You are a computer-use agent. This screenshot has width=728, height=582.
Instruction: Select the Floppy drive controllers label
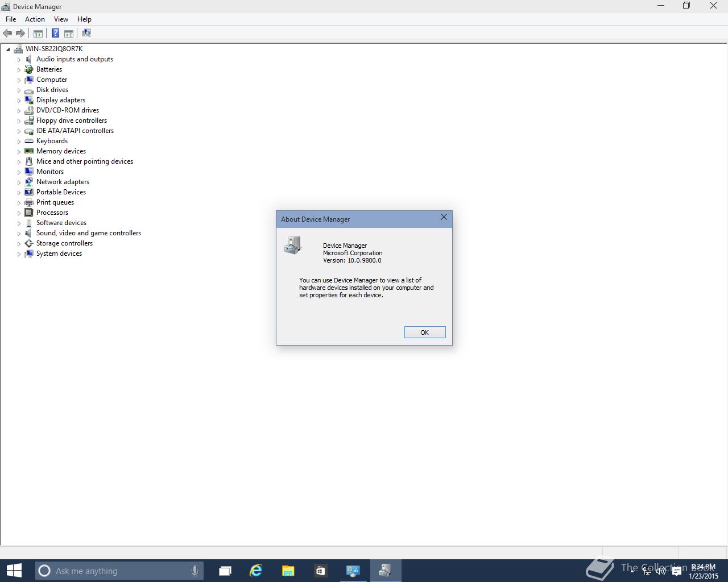click(x=72, y=120)
